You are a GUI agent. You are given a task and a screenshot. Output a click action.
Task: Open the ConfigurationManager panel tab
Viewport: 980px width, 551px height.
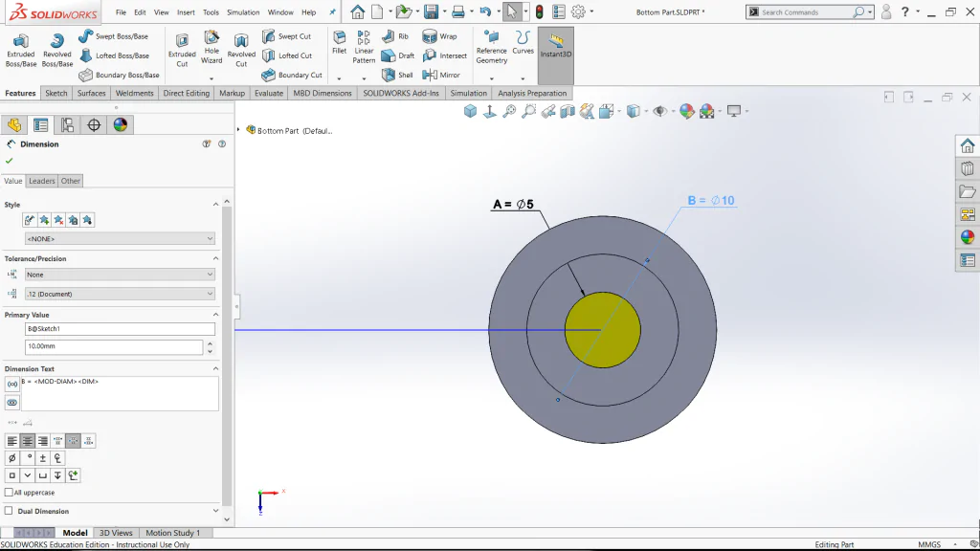coord(67,125)
